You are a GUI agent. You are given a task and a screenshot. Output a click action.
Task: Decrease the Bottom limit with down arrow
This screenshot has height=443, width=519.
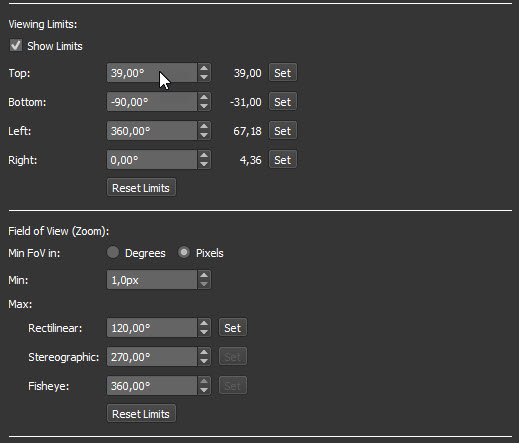click(x=204, y=106)
